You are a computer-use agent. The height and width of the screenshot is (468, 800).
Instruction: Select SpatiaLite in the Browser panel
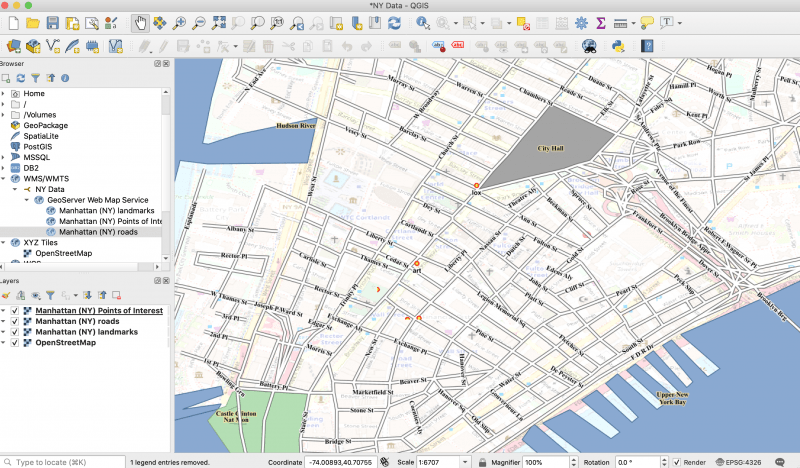[x=41, y=136]
